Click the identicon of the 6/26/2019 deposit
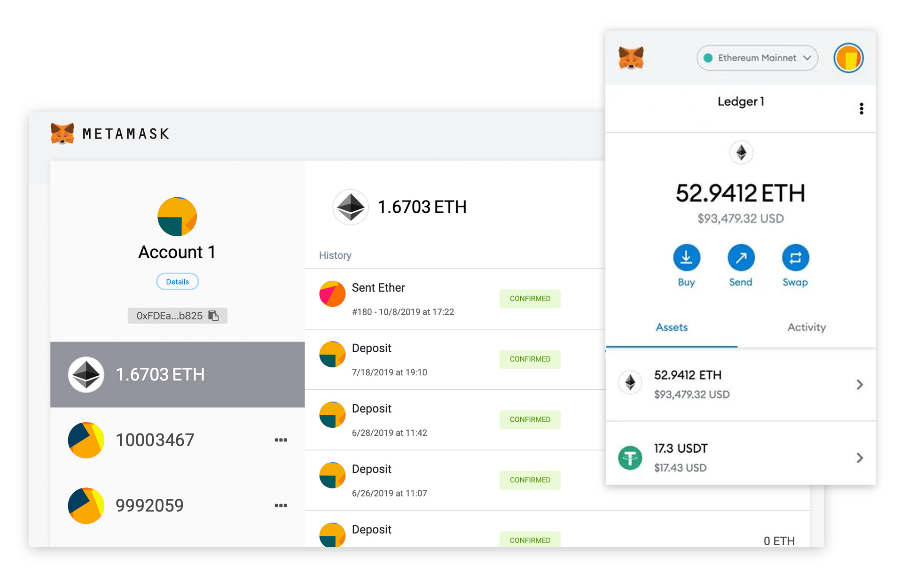The height and width of the screenshot is (588, 908). click(x=332, y=475)
